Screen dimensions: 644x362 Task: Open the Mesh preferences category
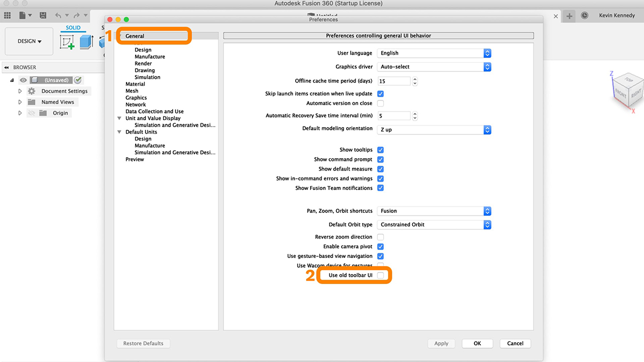point(132,91)
